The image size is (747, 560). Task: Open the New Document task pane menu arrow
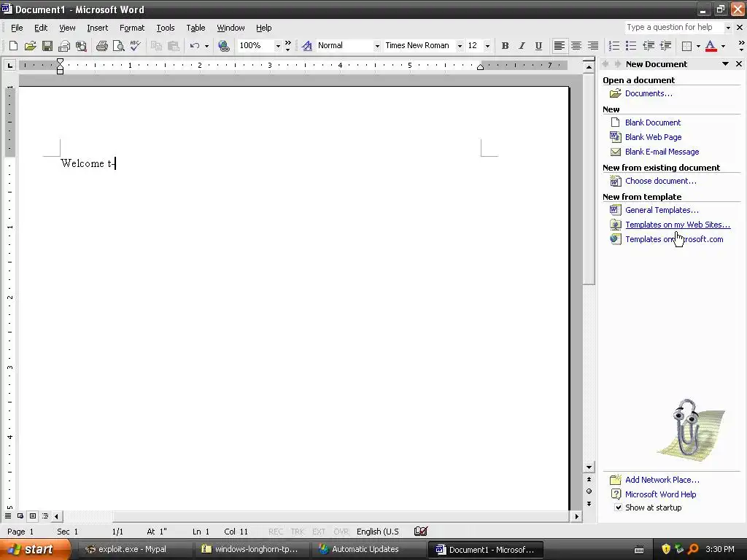click(725, 64)
